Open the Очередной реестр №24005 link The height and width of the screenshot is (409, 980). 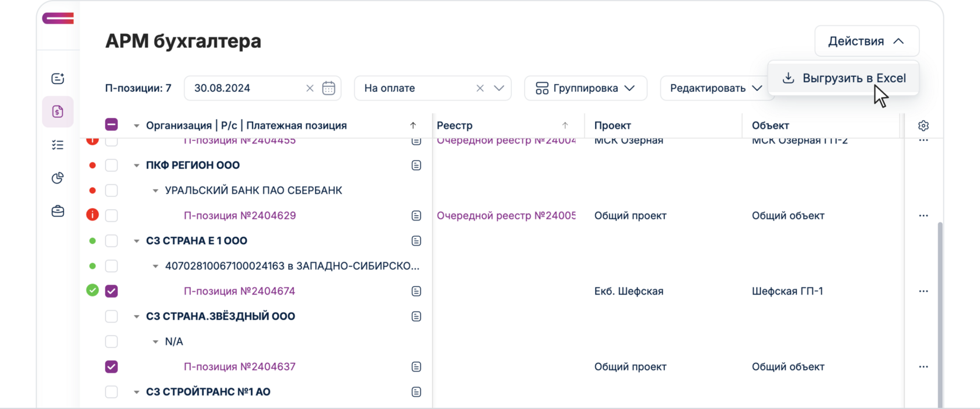(x=506, y=216)
